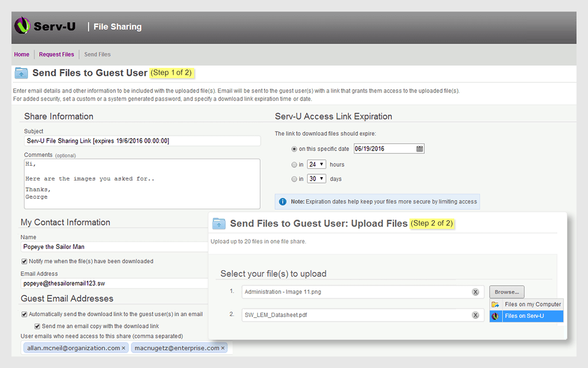This screenshot has width=588, height=368.
Task: Choose expire 'in hours' radio button
Action: pyautogui.click(x=295, y=164)
